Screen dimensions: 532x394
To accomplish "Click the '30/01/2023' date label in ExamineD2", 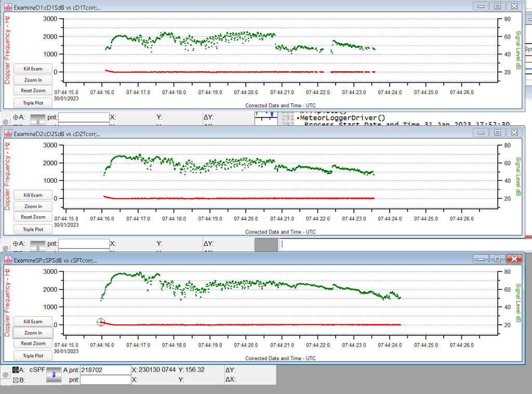I will tap(66, 225).
